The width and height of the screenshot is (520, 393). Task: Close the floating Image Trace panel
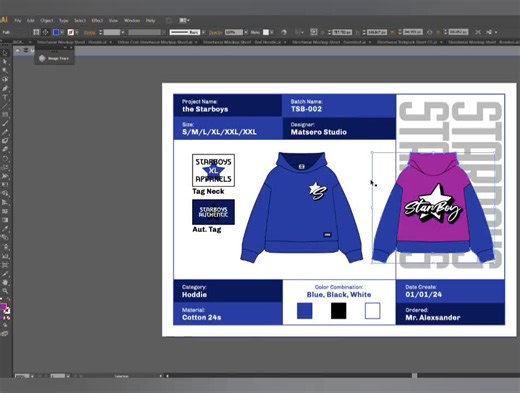(71, 48)
